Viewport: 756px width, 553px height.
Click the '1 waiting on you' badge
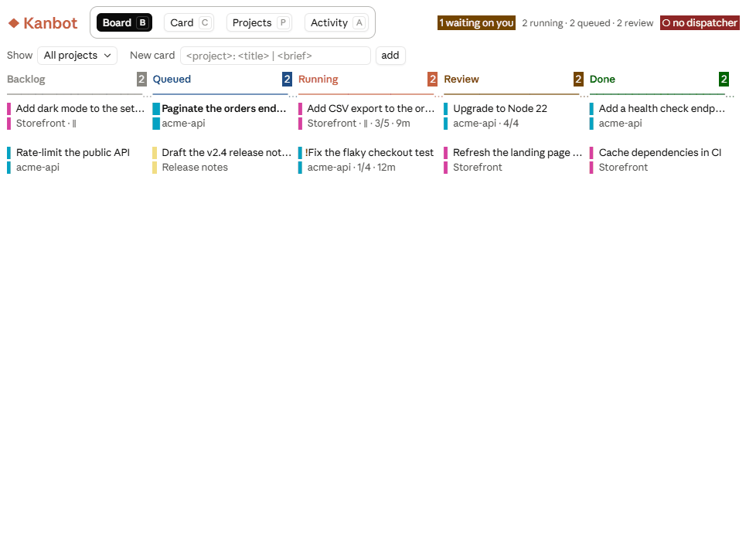pyautogui.click(x=476, y=22)
